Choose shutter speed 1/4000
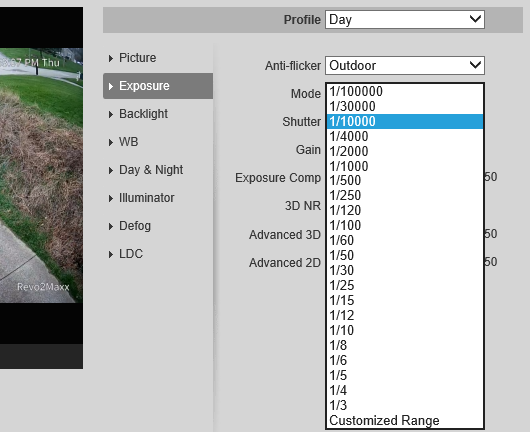 (405, 137)
